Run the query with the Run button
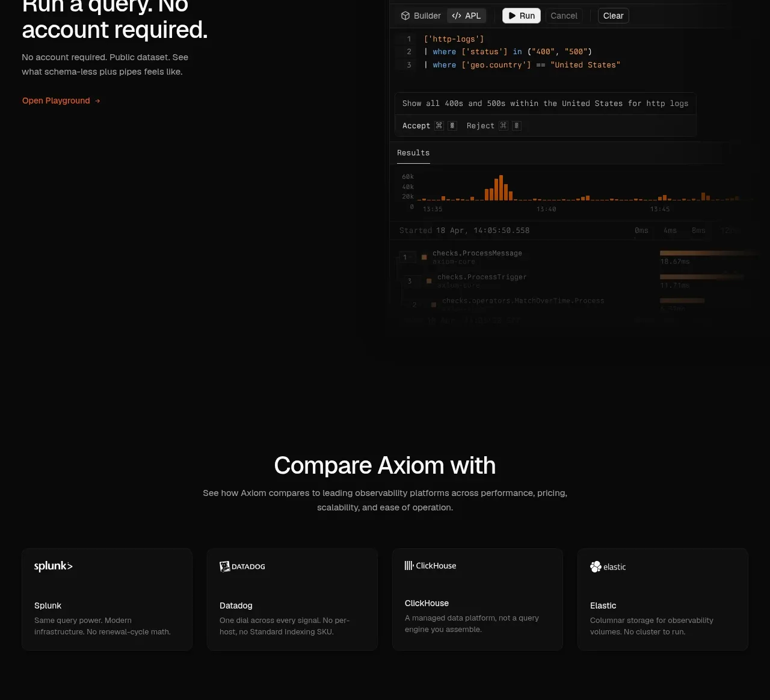Image resolution: width=770 pixels, height=700 pixels. [x=522, y=16]
